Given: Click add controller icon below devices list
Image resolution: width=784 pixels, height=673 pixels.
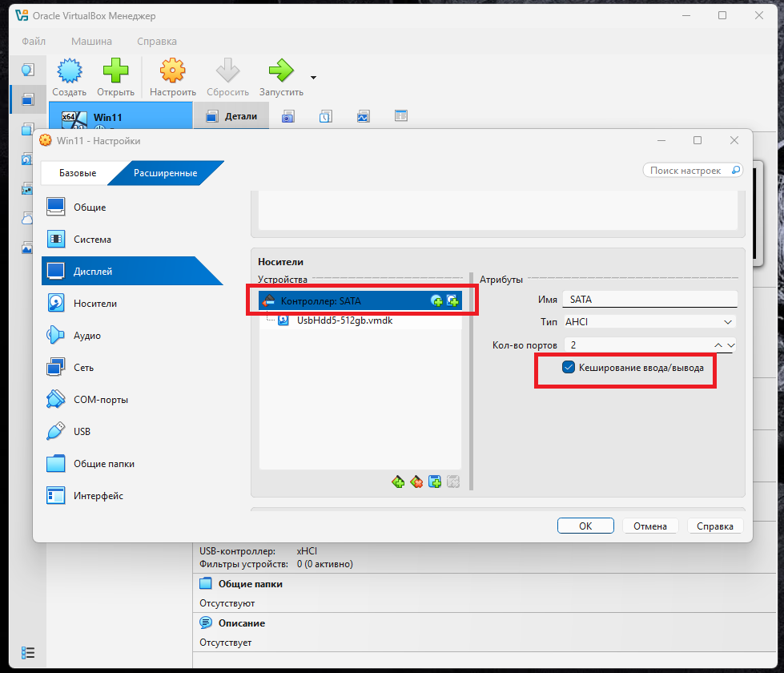Looking at the screenshot, I should tap(398, 482).
